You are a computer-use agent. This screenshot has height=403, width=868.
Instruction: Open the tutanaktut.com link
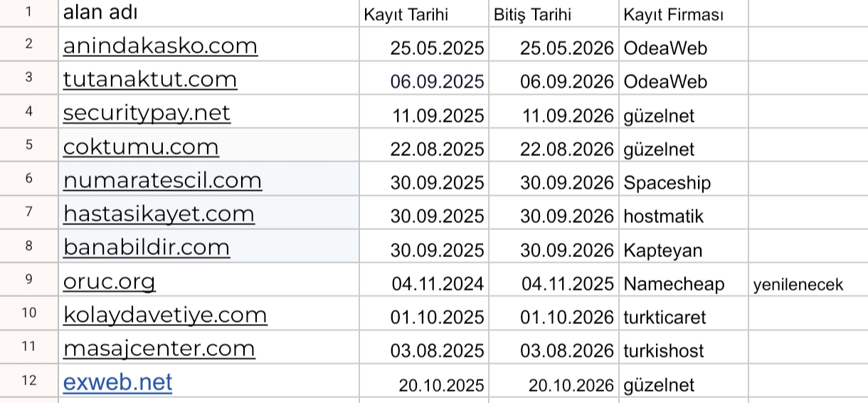(x=150, y=80)
